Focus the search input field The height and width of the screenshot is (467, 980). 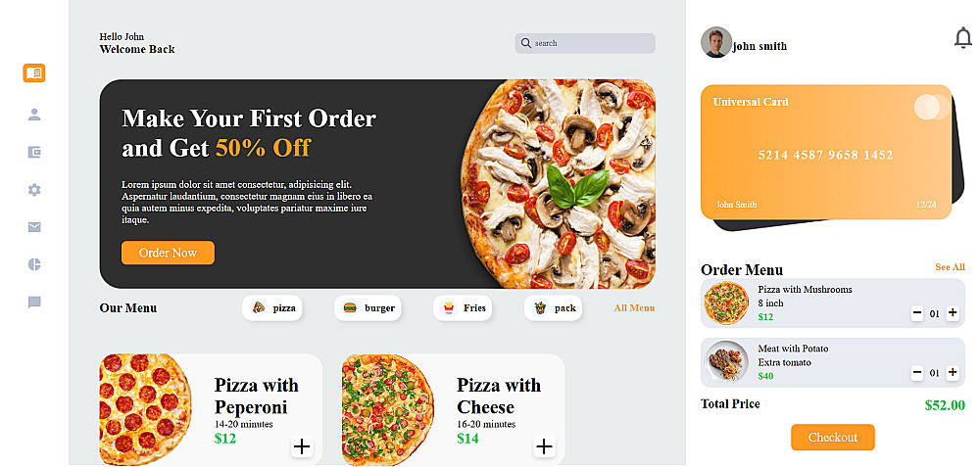pyautogui.click(x=585, y=43)
